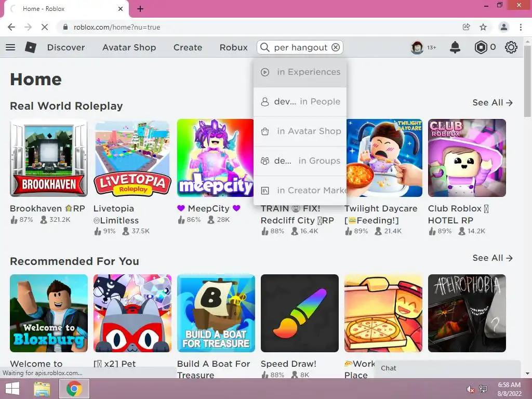Click the search magnifier icon

click(x=265, y=47)
